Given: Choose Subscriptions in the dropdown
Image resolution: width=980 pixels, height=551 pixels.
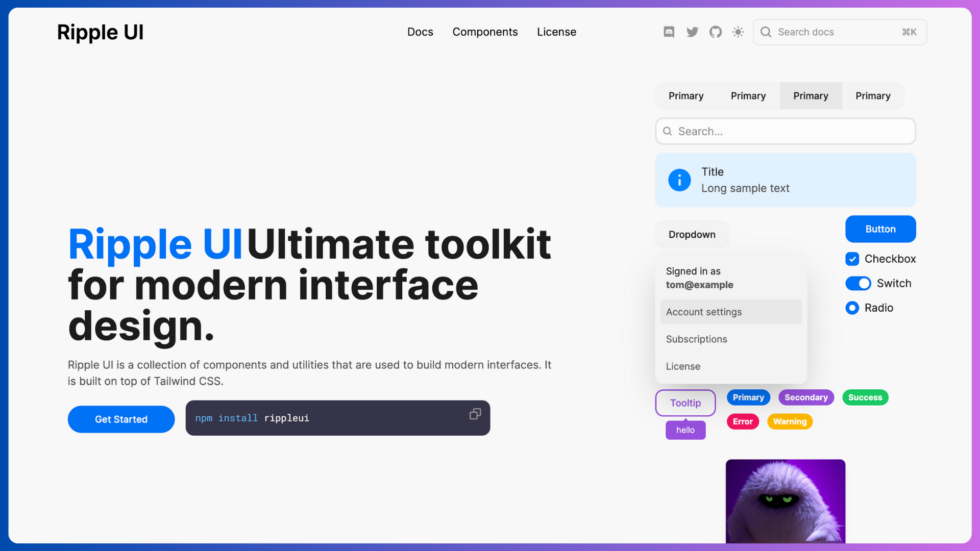Looking at the screenshot, I should pos(731,339).
